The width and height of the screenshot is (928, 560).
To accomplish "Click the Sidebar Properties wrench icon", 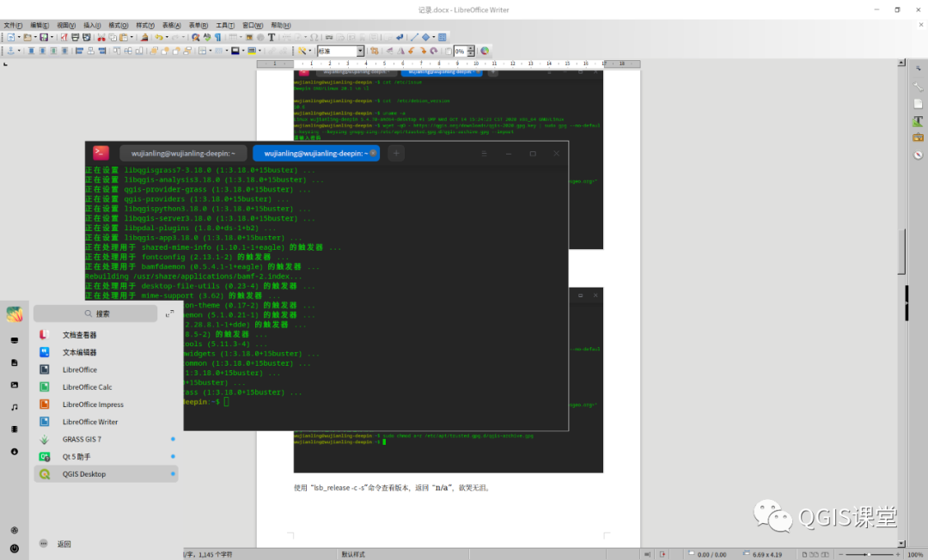I will pos(918,87).
